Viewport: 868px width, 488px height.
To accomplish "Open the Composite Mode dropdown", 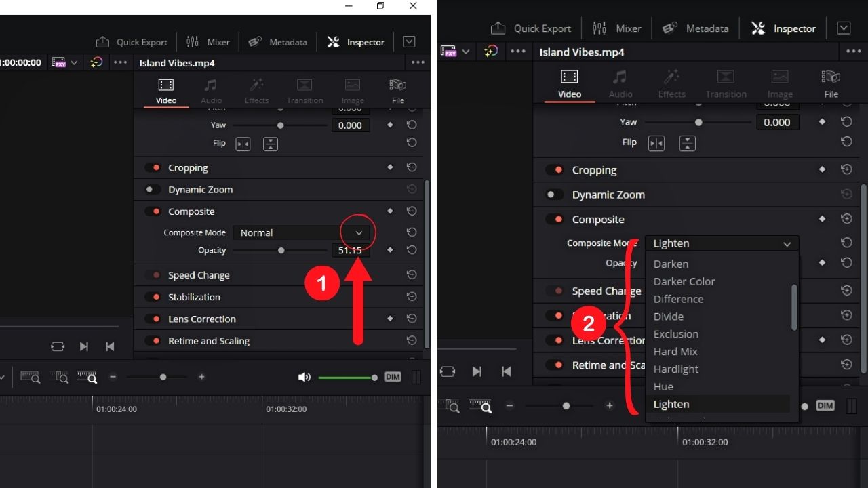I will [358, 232].
